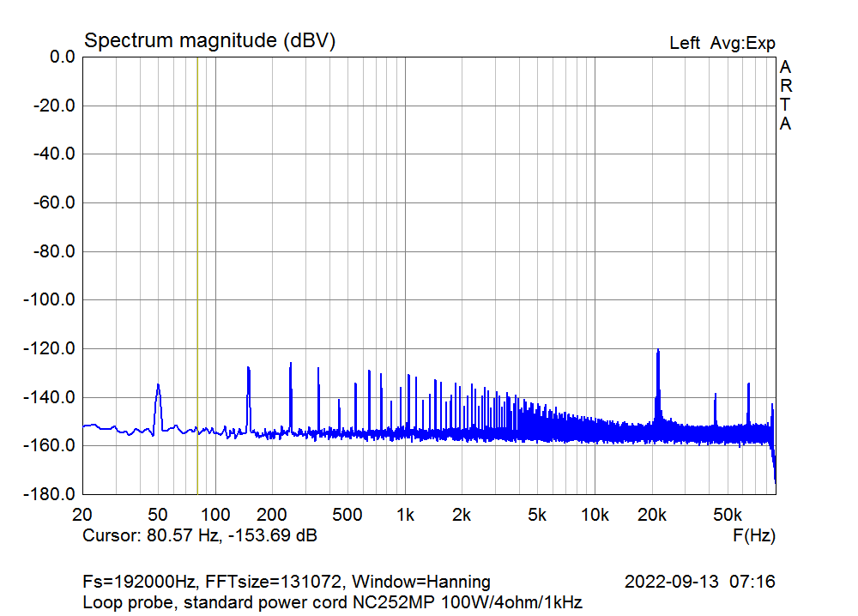This screenshot has width=858, height=616.
Task: Click the 150 Hz harmonic peak
Action: [x=248, y=371]
